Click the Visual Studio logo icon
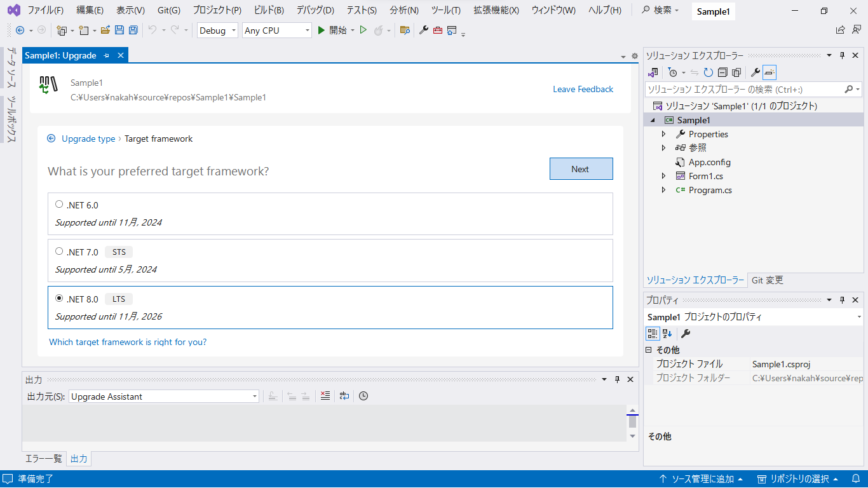Screen dimensions: 868x488 [13, 10]
